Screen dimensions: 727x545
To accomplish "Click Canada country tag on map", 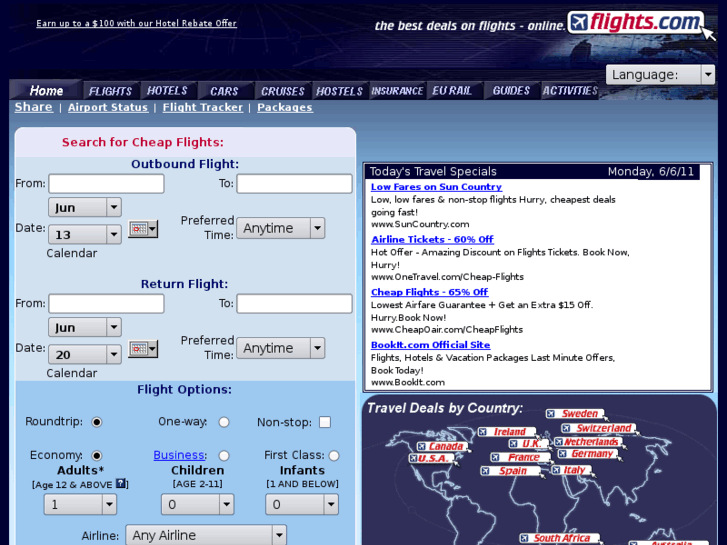I will click(442, 446).
